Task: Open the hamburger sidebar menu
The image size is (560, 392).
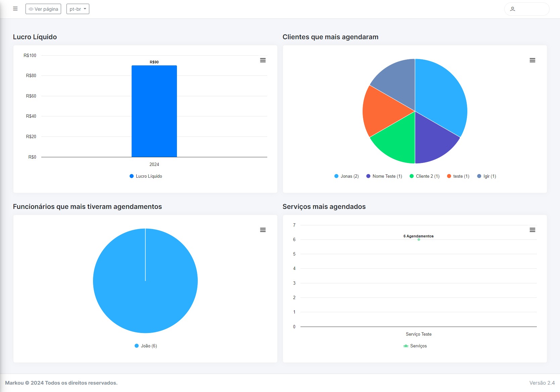Action: pyautogui.click(x=15, y=9)
